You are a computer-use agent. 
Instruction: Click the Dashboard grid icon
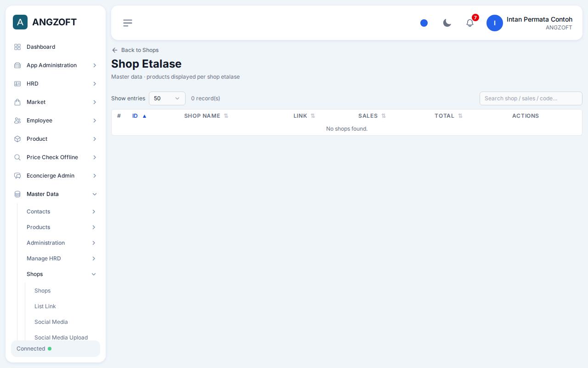(17, 47)
